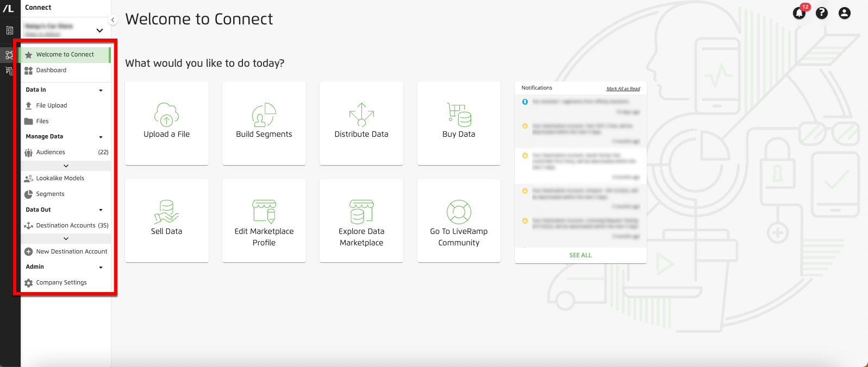
Task: Collapse the Admin section
Action: (x=101, y=268)
